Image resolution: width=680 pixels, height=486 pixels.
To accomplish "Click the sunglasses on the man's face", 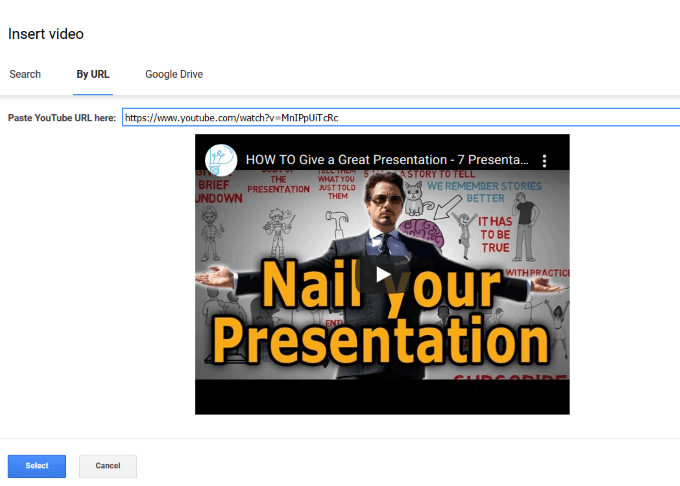I will [385, 199].
